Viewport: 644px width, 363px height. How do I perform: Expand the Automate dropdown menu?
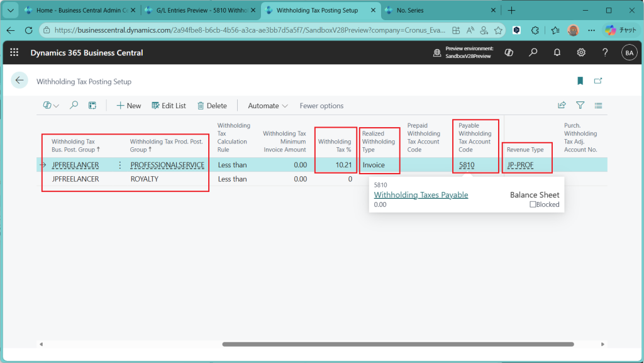pyautogui.click(x=268, y=106)
